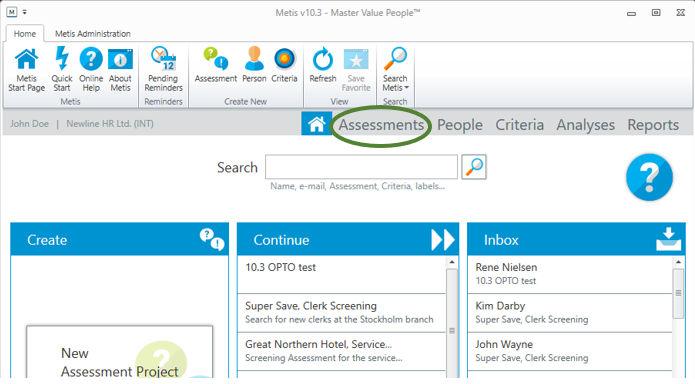695x384 pixels.
Task: Open the Metis app menu icon in title bar
Action: tap(12, 12)
